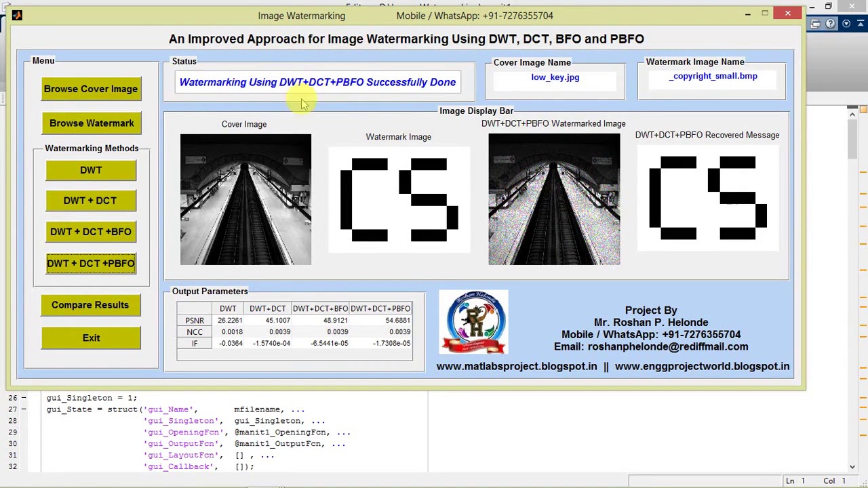Set breakpoint at editor line 26

click(24, 398)
